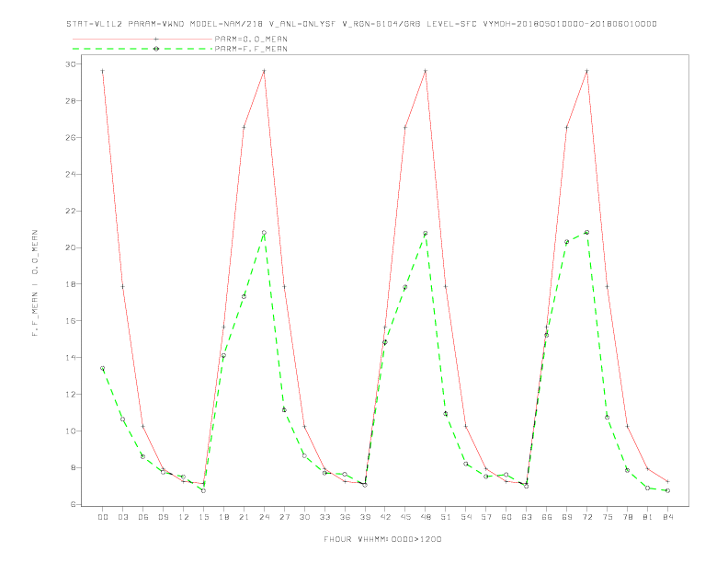Click the x-axis hour label 78
The height and width of the screenshot is (563, 728).
click(627, 517)
